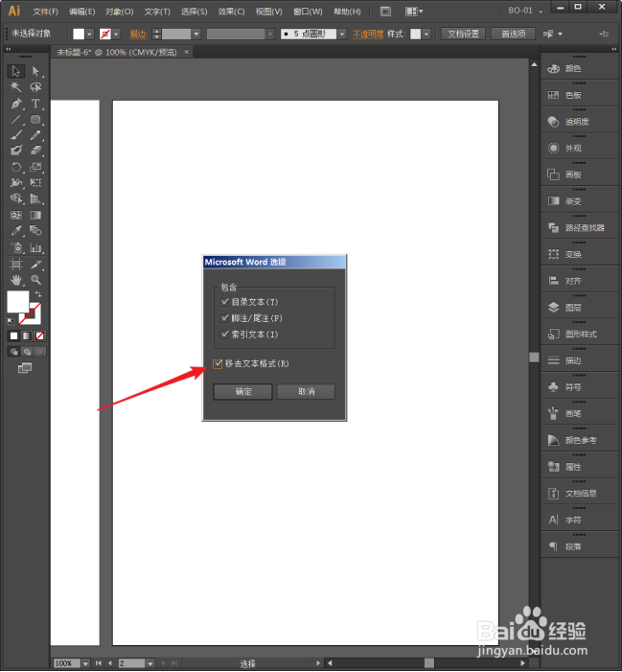Select the Blend tool
Viewport: 622px width, 672px height.
35,231
